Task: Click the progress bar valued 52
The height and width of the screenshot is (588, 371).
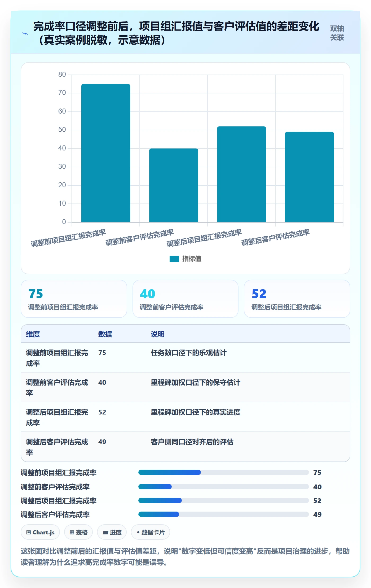Action: pyautogui.click(x=224, y=500)
